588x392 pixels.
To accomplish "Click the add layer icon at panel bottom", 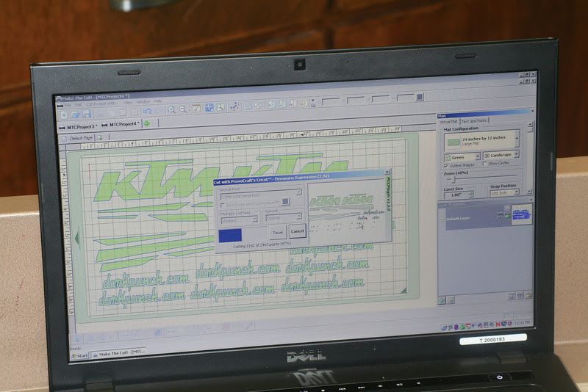I will [x=442, y=300].
